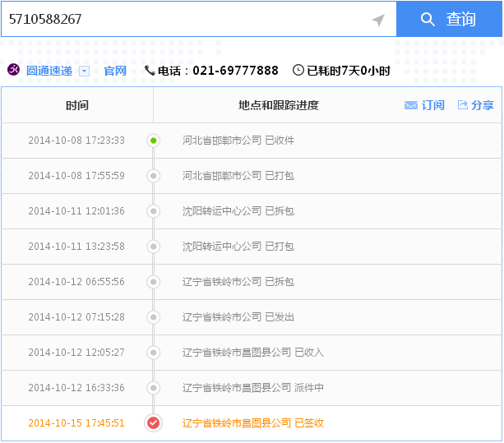Click the 圆通速递 purple logo icon
Viewport: 504px width, 443px height.
[x=14, y=71]
